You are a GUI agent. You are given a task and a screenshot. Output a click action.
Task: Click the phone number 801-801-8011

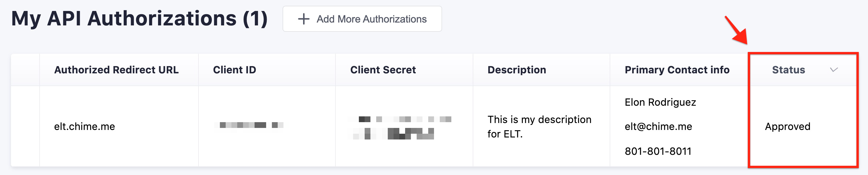point(658,151)
